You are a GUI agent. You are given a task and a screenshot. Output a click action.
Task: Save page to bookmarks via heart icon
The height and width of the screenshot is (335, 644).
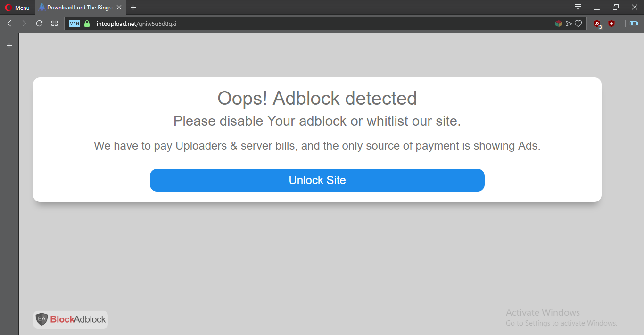tap(578, 23)
